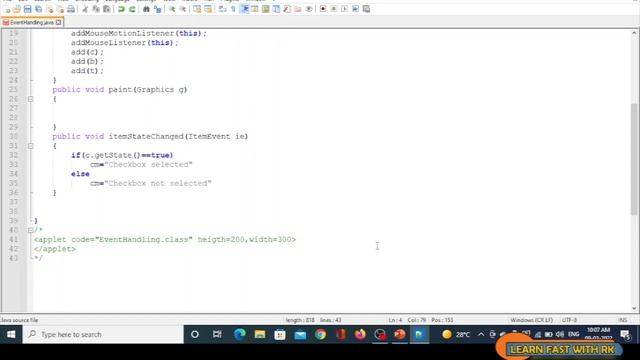Launch Microsoft Edge from the taskbar

(x=240, y=334)
